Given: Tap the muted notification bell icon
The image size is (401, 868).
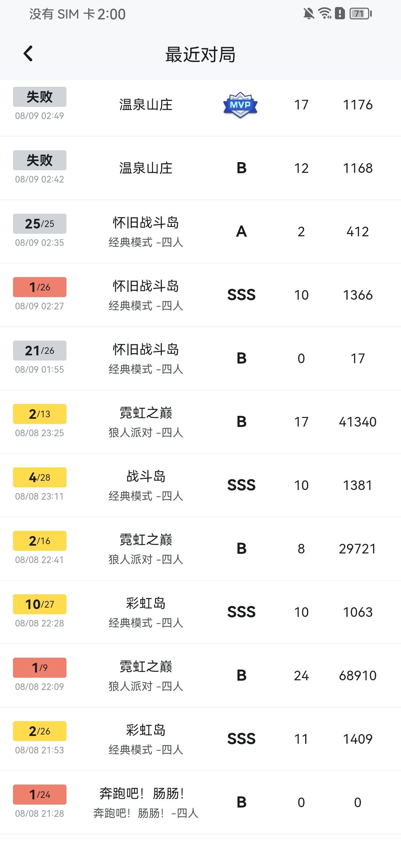Looking at the screenshot, I should pyautogui.click(x=309, y=14).
